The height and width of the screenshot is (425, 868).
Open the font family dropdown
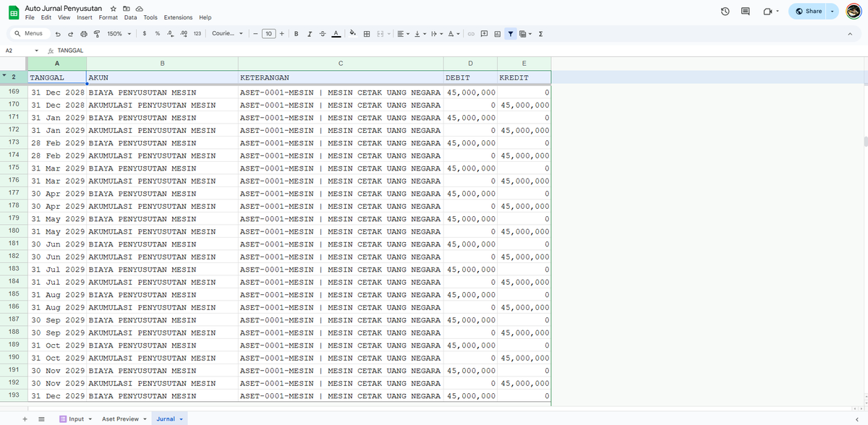tap(227, 33)
